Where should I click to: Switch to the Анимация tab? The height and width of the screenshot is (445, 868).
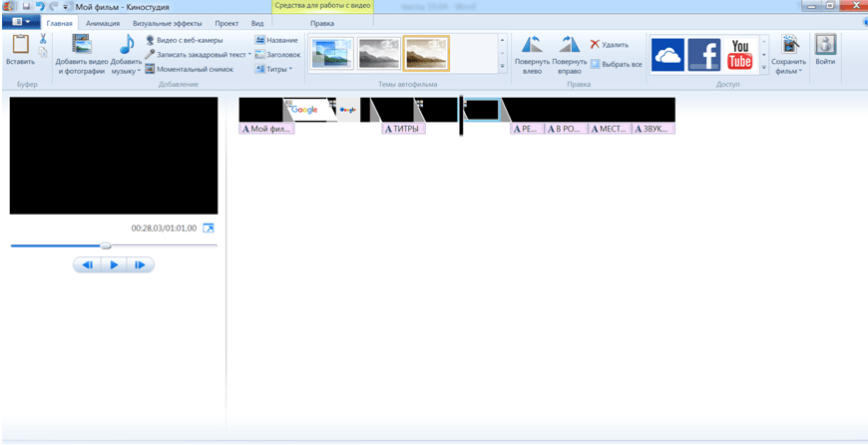(103, 22)
